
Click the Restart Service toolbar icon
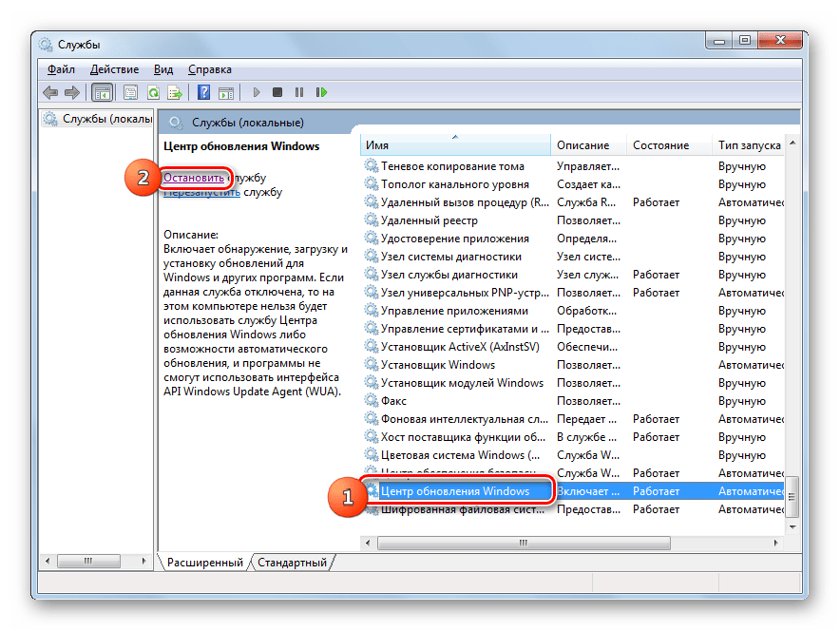[321, 93]
